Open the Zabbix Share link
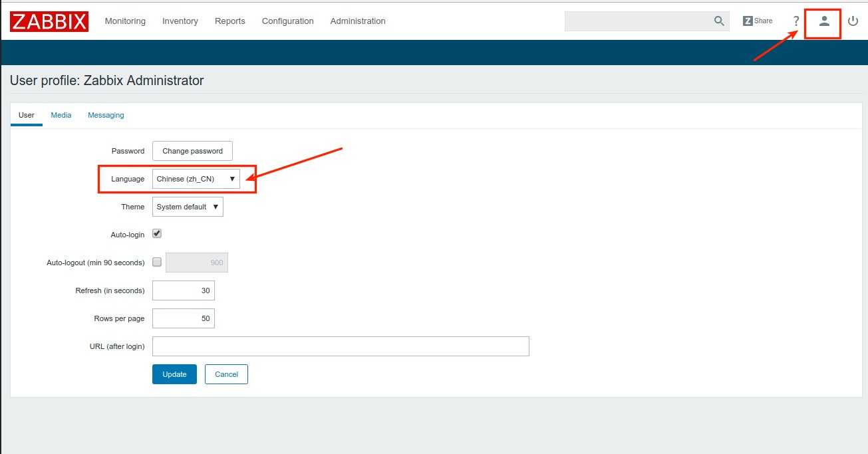Screen dimensions: 868x454 coord(758,21)
